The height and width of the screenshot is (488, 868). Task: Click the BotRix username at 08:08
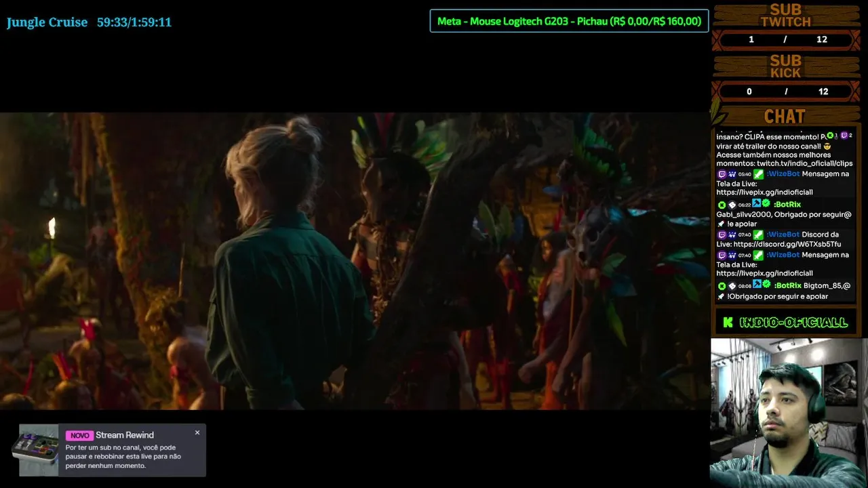coord(787,285)
